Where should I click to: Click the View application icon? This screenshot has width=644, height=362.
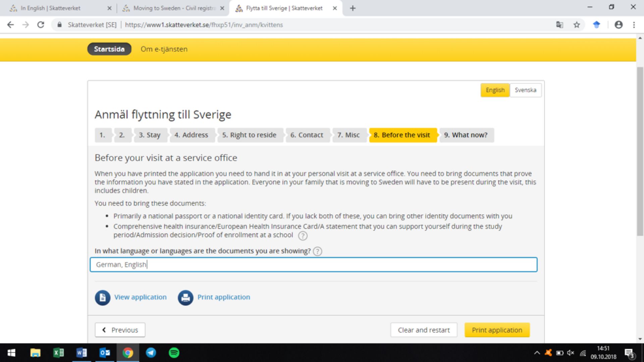[102, 297]
